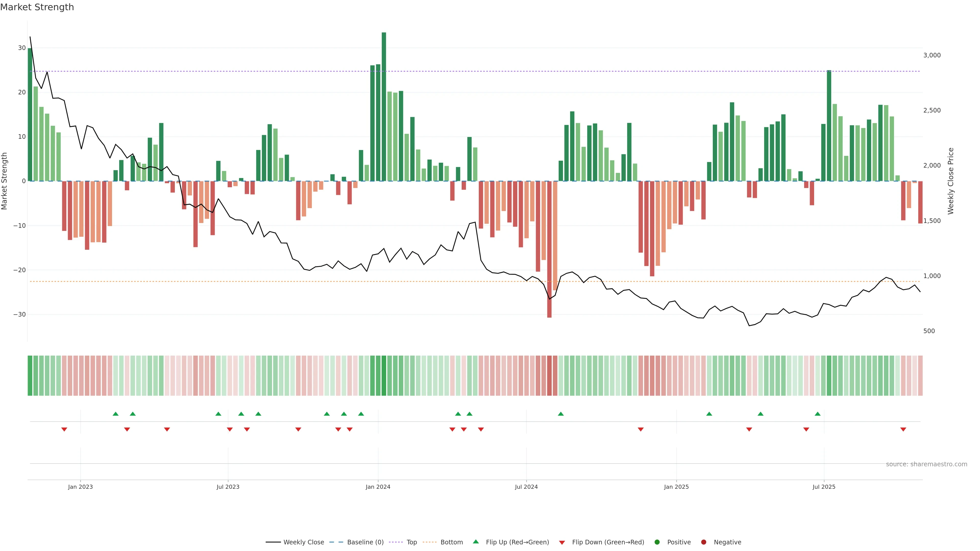Click the Jan 2024 x-axis label

[378, 487]
